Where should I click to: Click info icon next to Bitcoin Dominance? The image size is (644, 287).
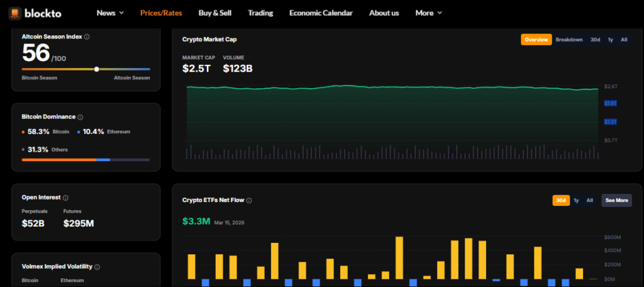80,117
